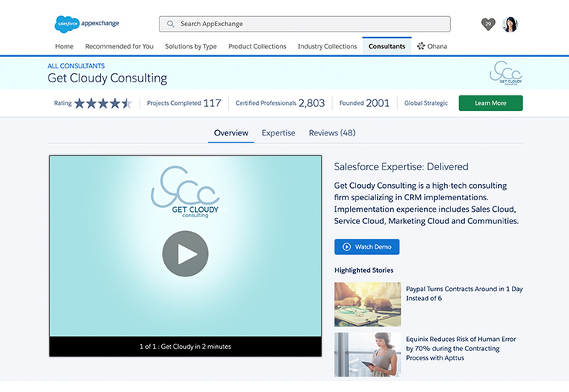Click the Ohana flower icon

click(x=421, y=46)
